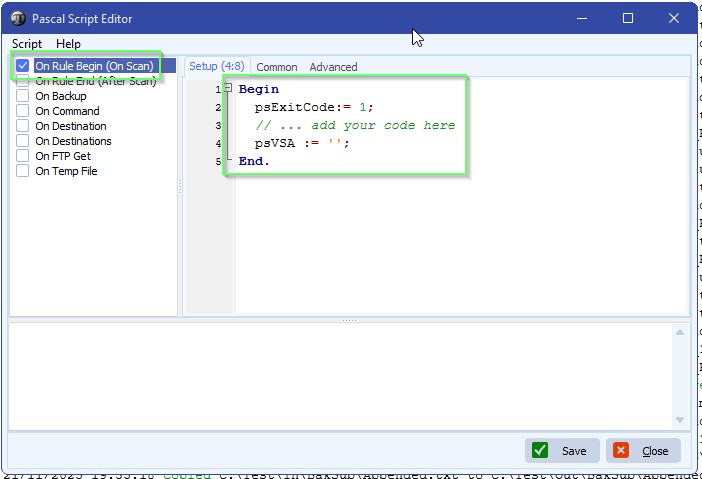Switch to the Setup (4:8) tab

coord(217,66)
